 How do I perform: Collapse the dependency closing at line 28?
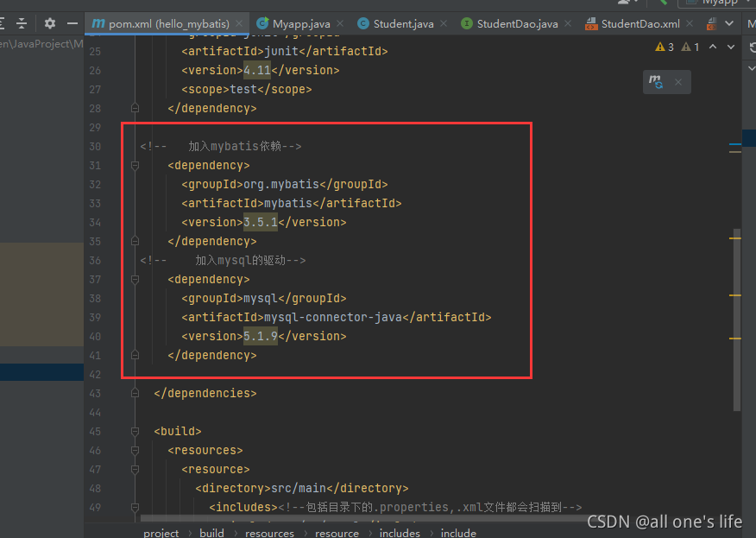click(135, 108)
